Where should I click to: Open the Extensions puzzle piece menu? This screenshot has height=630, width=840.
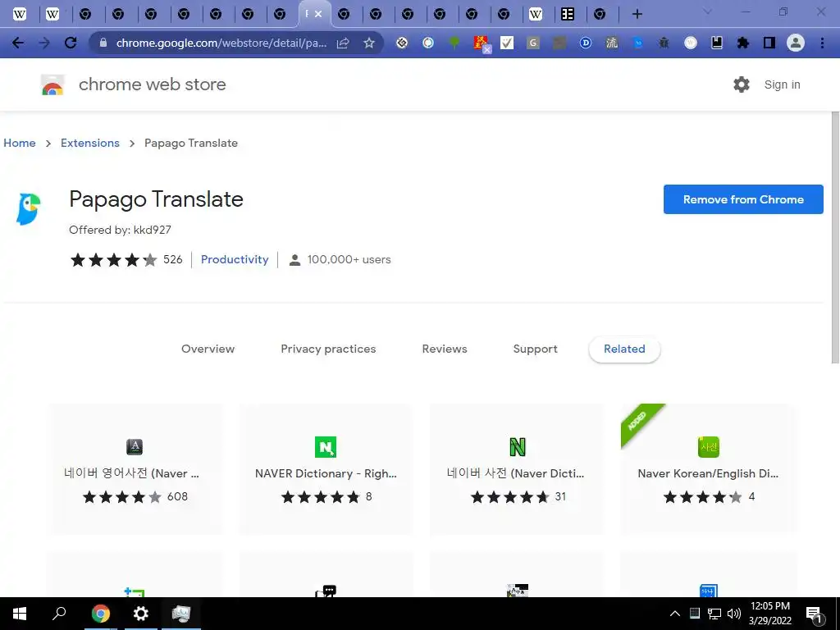(x=742, y=43)
